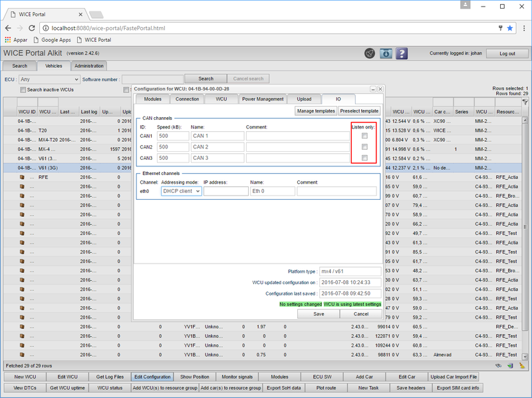
Task: Click the browser address bar URL
Action: [x=108, y=28]
